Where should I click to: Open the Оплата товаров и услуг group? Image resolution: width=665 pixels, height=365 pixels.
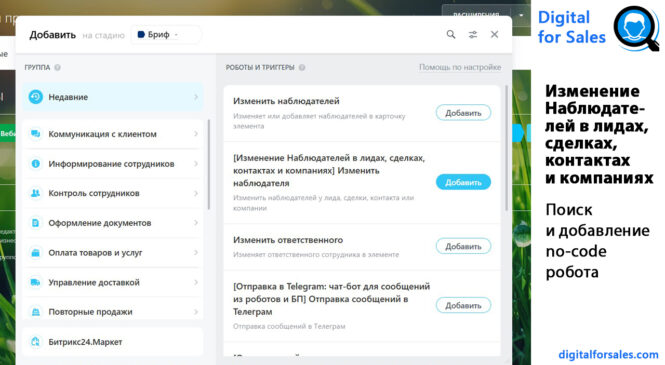[x=113, y=253]
